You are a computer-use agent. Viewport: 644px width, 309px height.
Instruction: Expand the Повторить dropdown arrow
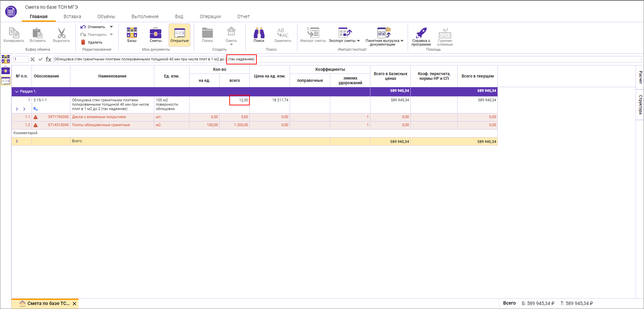[111, 35]
